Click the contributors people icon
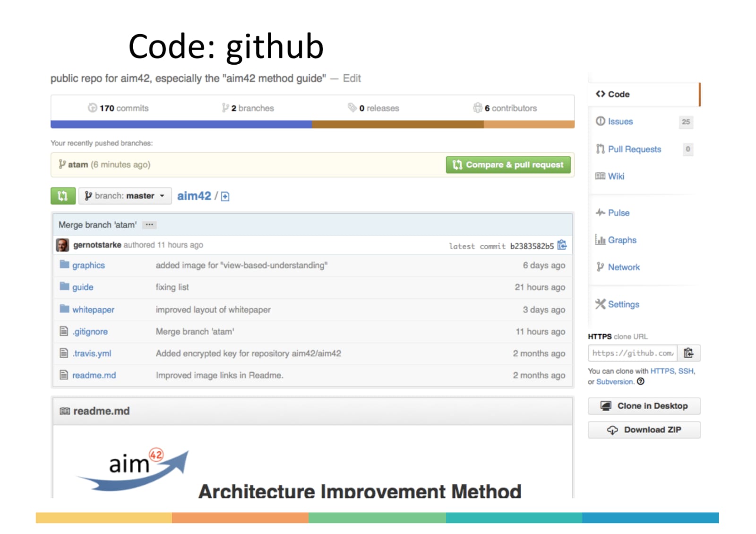Screen dimensions: 756x534 (478, 108)
